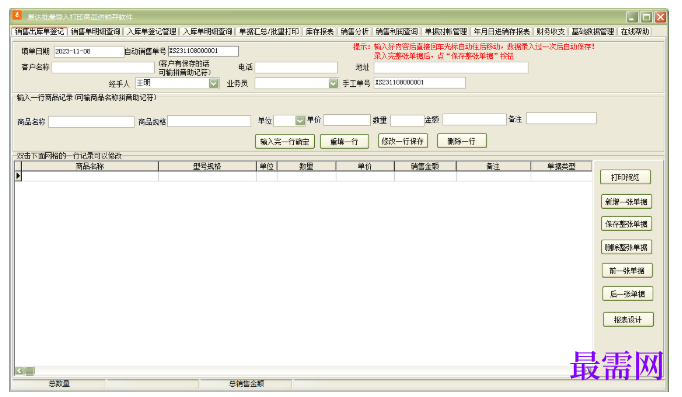Click the 销售金额 column header
This screenshot has height=397, width=682.
(x=425, y=166)
